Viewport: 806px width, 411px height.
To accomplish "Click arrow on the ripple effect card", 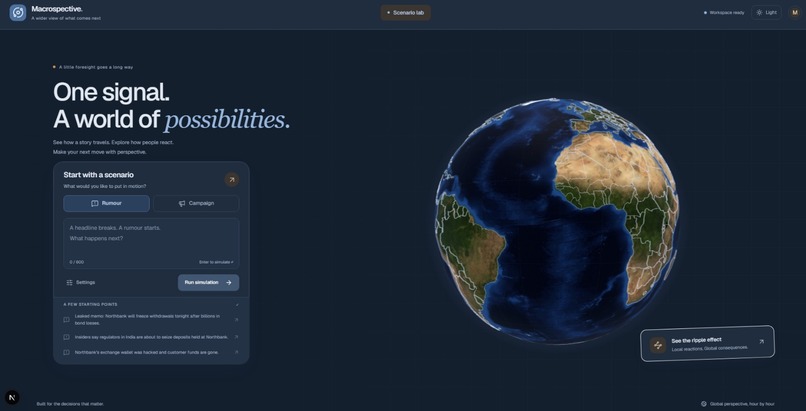I will pos(761,341).
